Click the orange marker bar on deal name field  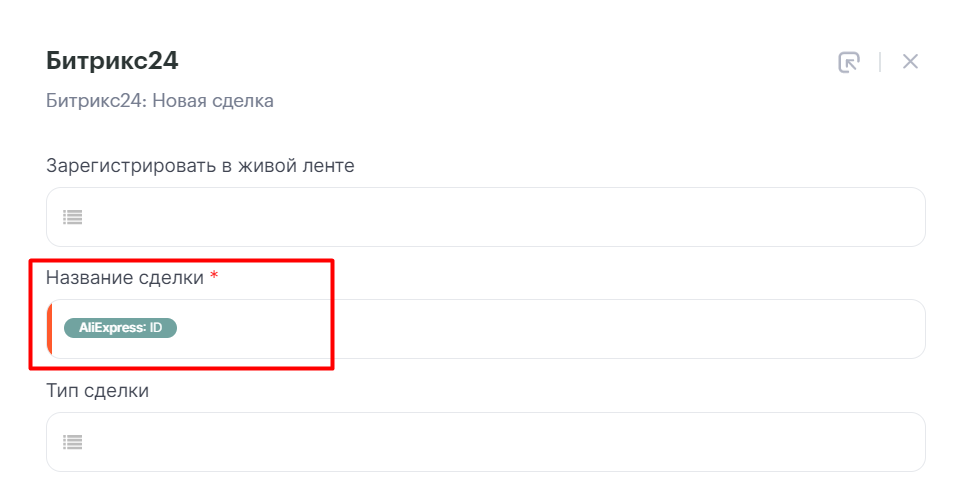tap(49, 329)
